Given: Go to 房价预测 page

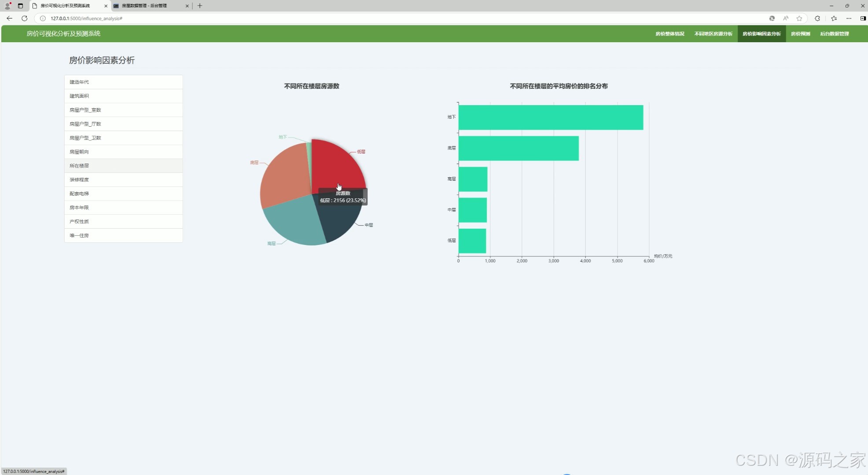Looking at the screenshot, I should click(x=800, y=34).
